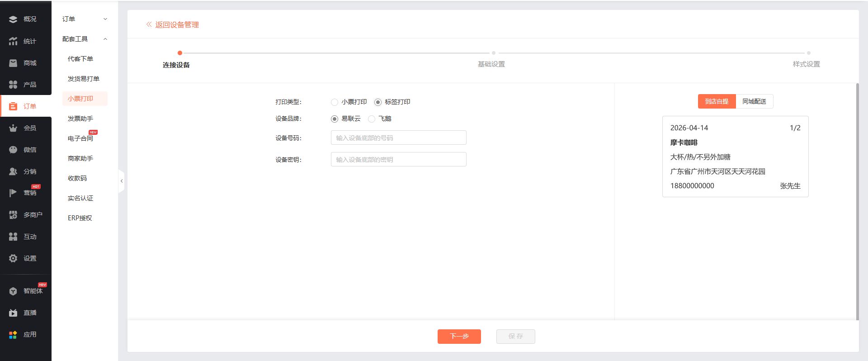Click the 概况 overview icon in sidebar
868x361 pixels.
coord(13,19)
